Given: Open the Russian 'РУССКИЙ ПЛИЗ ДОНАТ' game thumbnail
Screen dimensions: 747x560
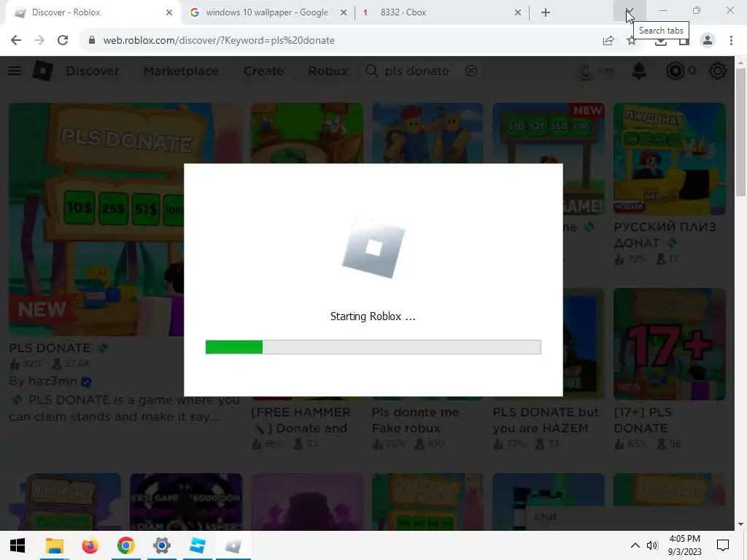Looking at the screenshot, I should [x=670, y=158].
